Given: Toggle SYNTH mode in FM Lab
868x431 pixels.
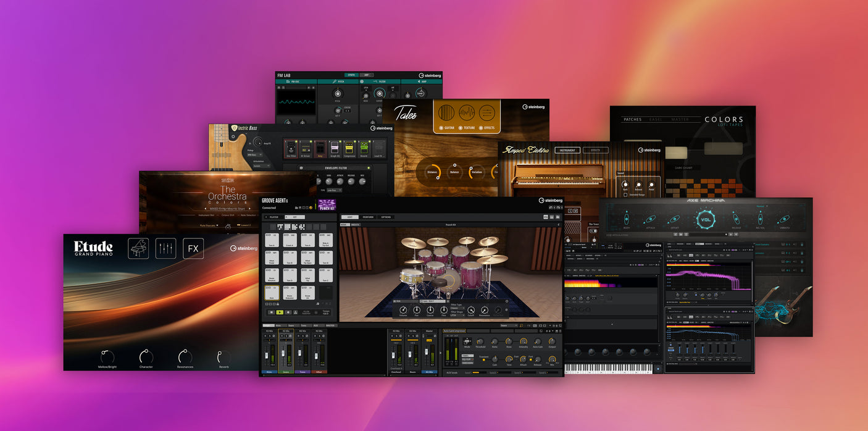Looking at the screenshot, I should (351, 75).
